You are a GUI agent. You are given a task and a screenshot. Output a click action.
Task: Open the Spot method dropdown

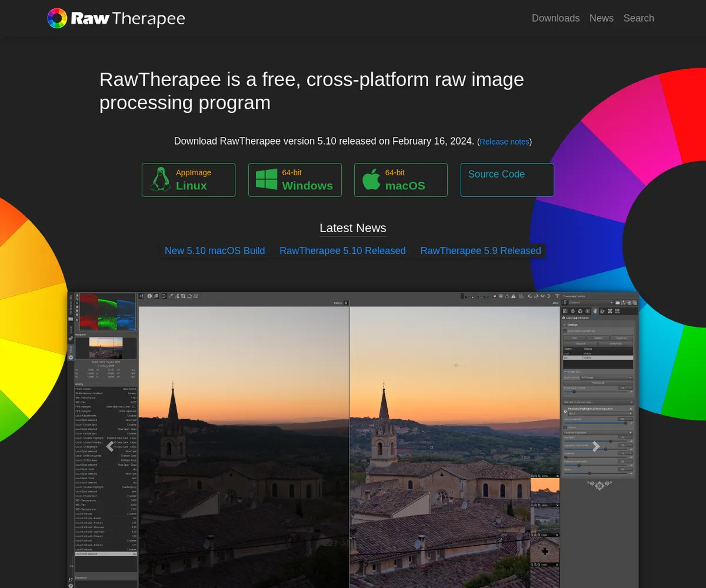[606, 377]
